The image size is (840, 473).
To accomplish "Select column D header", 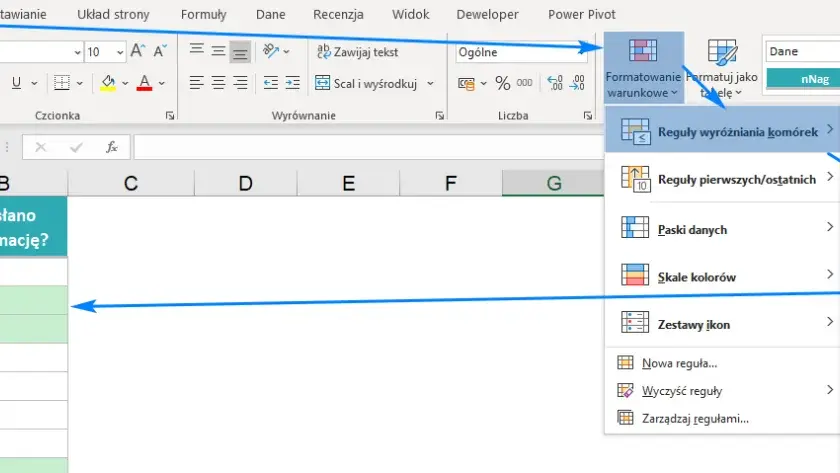I will pyautogui.click(x=245, y=183).
